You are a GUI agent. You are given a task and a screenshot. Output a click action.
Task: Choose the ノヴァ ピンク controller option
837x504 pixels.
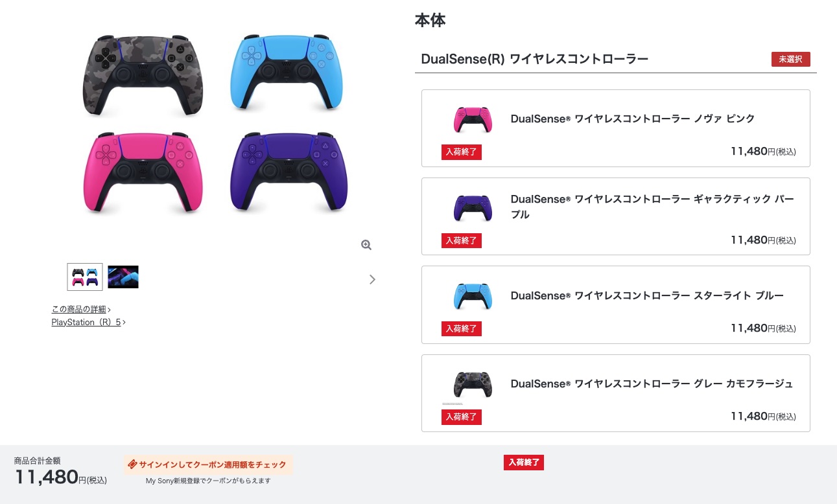(x=616, y=128)
